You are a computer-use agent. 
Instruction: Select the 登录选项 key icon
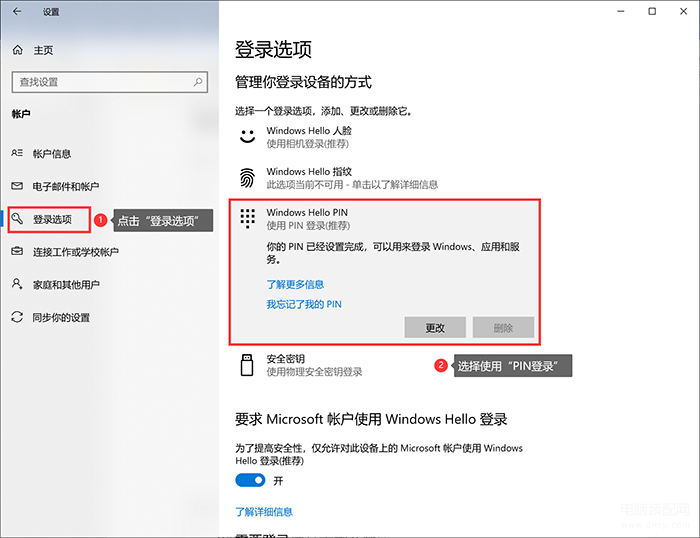(x=17, y=219)
